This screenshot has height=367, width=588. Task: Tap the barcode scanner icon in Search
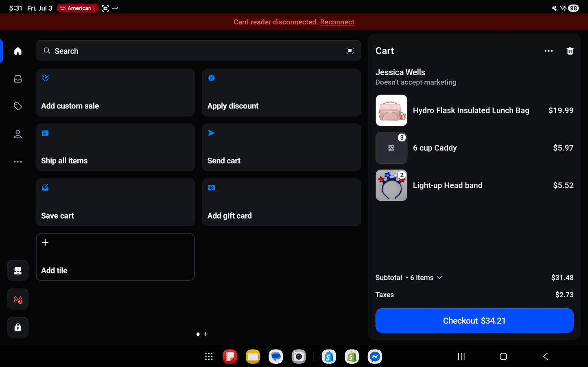pyautogui.click(x=350, y=51)
